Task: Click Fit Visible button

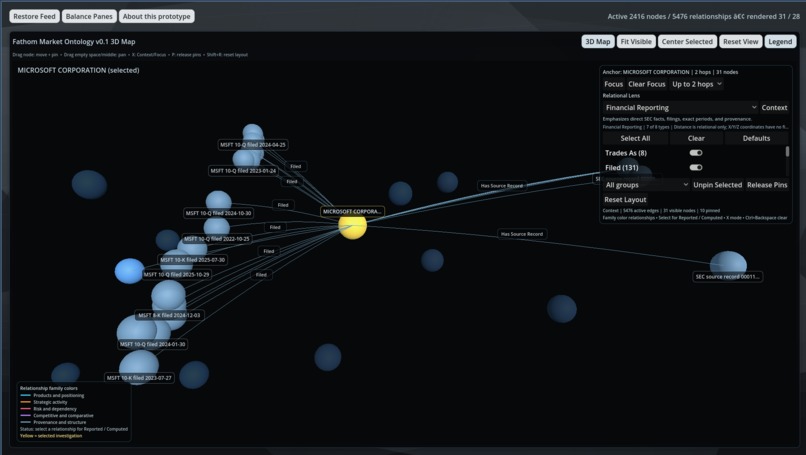Action: pyautogui.click(x=636, y=42)
